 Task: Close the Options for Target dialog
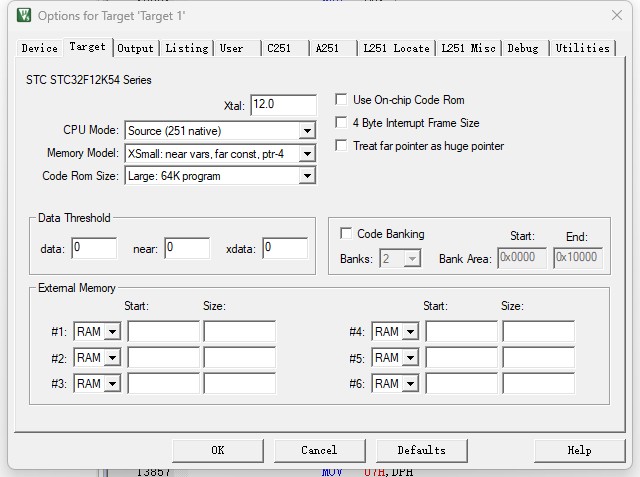[617, 16]
